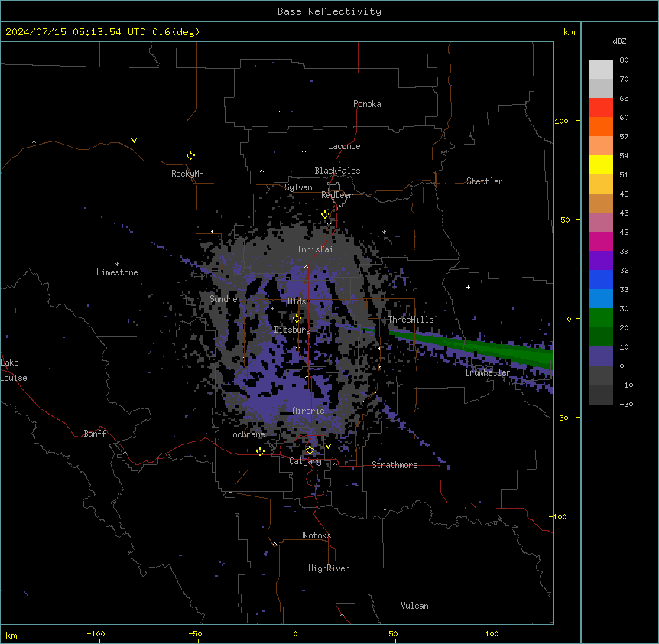
Task: Click the -50 tick on bottom axis
Action: click(x=195, y=633)
